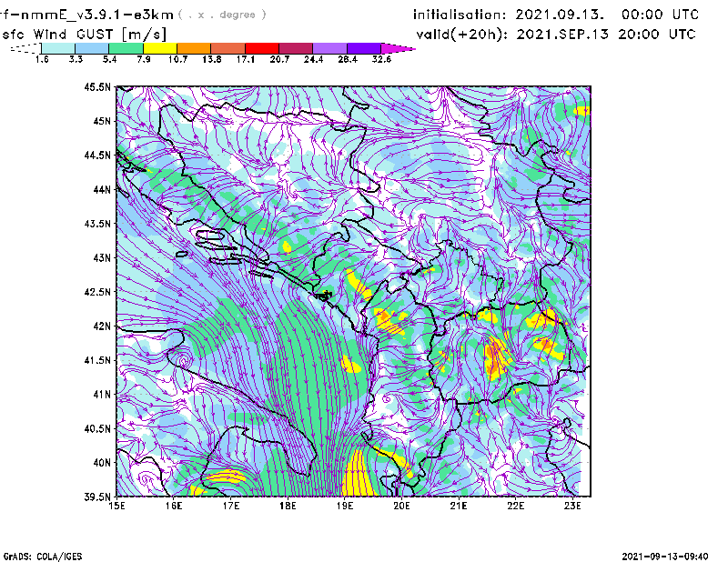Click the 'GrADS: COLA/IGES' credit text

coord(42,557)
